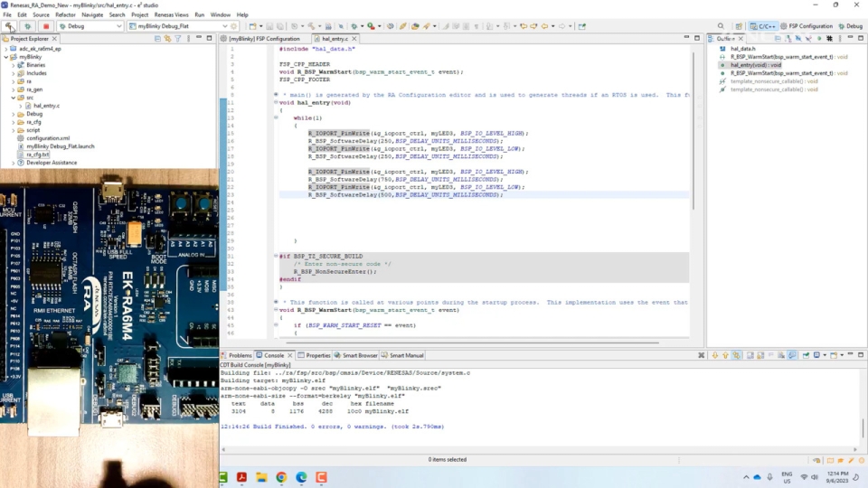Click the Project Explorer filter icon
The image size is (868, 488).
(178, 39)
